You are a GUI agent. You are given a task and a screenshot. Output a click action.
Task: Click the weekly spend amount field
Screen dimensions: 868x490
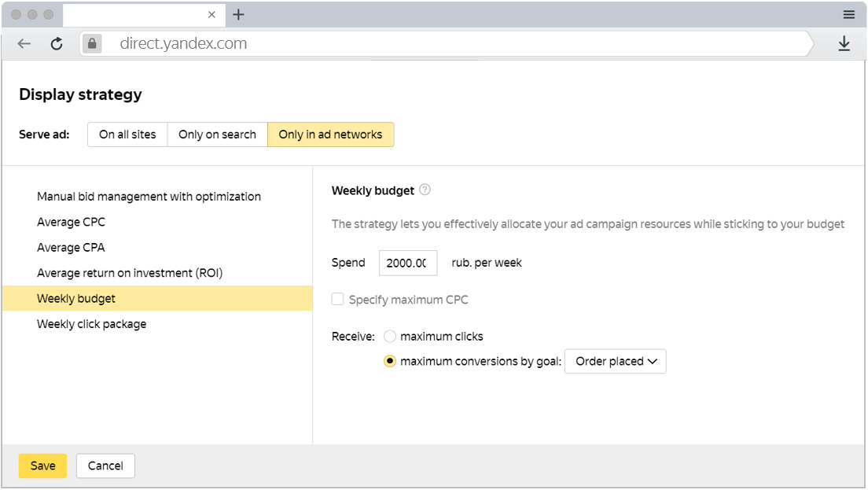coord(407,263)
